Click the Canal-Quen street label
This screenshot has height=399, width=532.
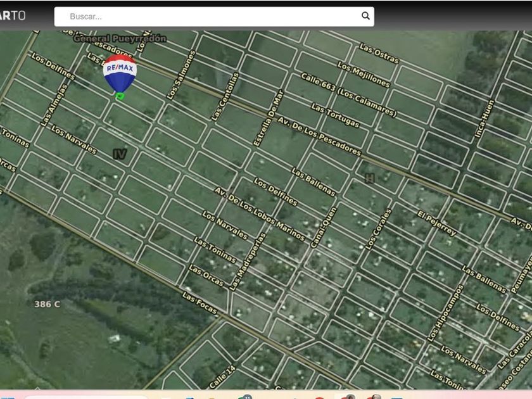pos(324,227)
